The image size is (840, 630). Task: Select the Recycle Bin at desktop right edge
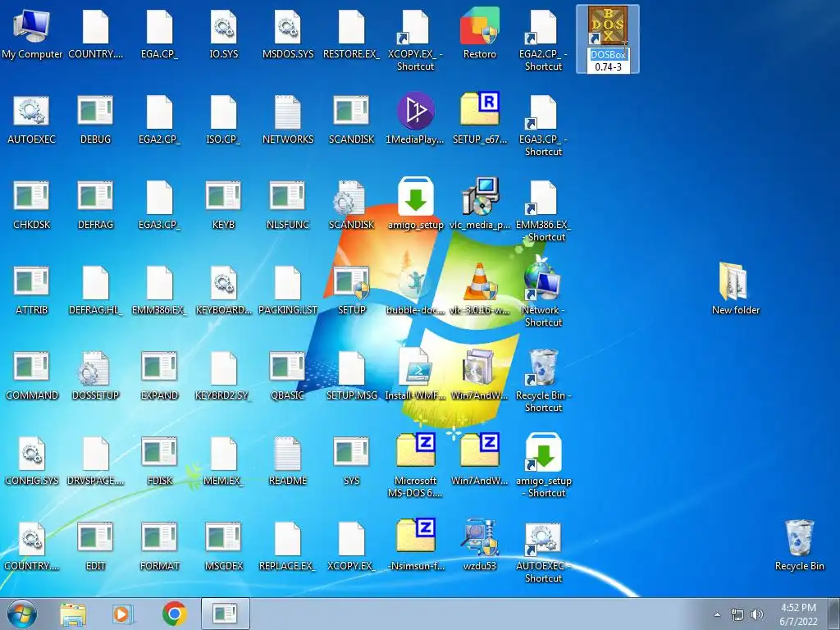click(799, 537)
